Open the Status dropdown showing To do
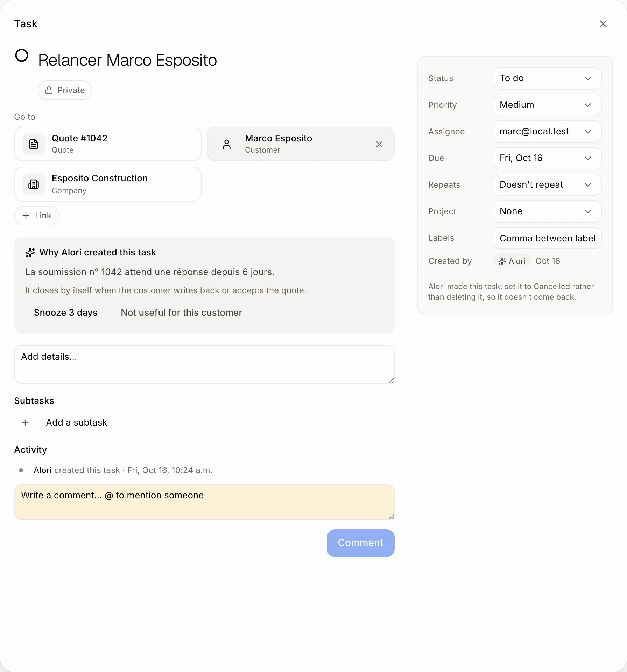Image resolution: width=627 pixels, height=672 pixels. [x=547, y=78]
